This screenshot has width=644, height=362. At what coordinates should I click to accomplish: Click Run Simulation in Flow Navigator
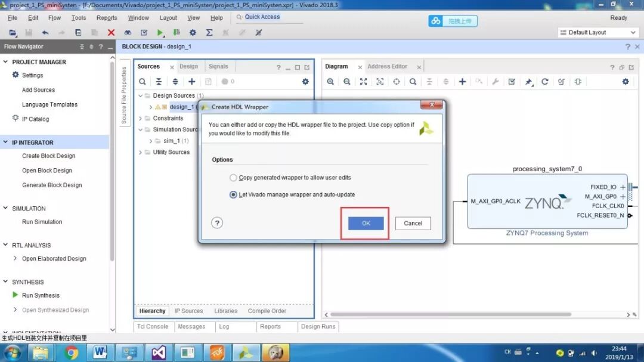coord(42,221)
